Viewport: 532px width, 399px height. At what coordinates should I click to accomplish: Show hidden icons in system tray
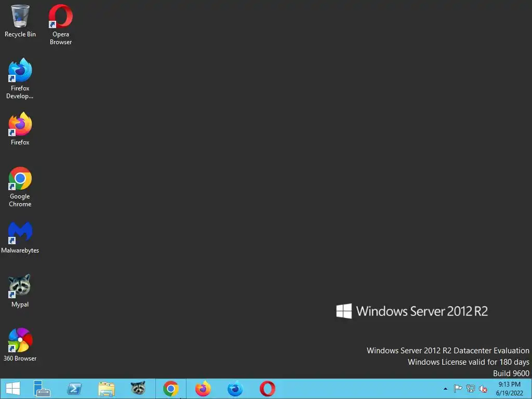pos(445,389)
